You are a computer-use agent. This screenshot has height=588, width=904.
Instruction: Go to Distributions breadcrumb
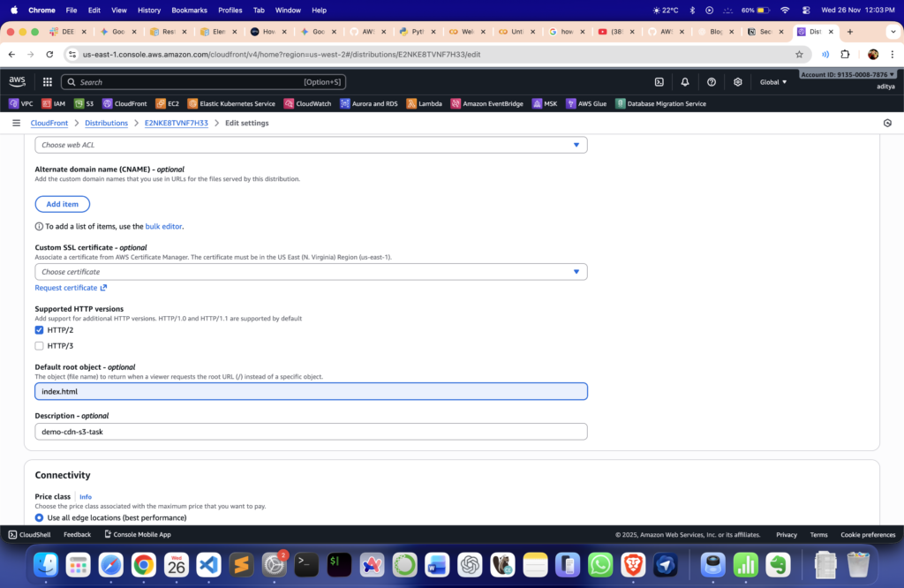(106, 123)
